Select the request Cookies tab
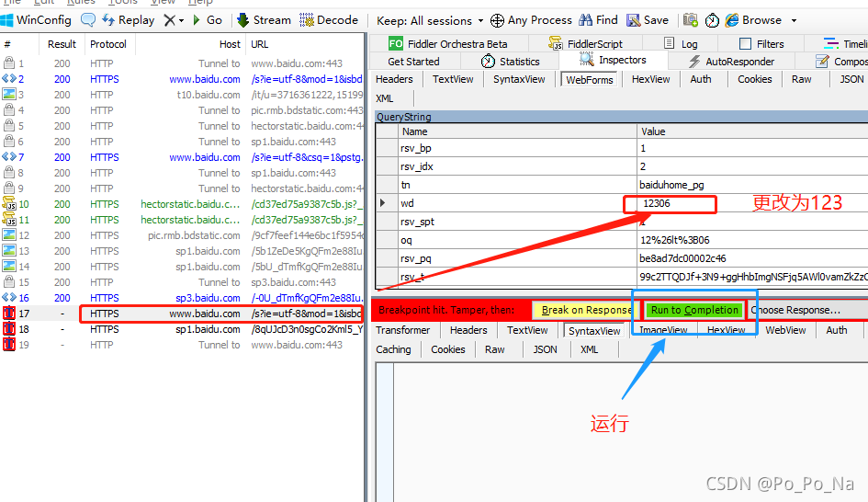Viewport: 868px width, 502px height. [x=754, y=79]
